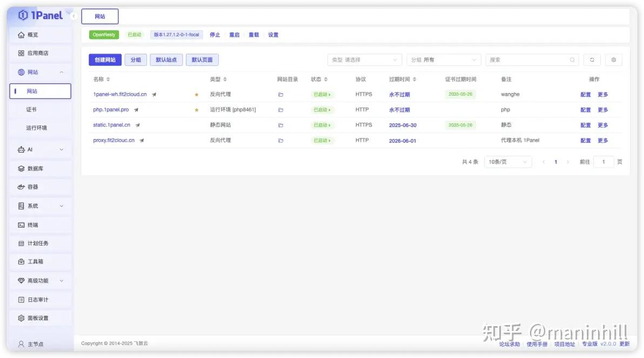Open 数据库 database section
This screenshot has width=644, height=358.
pyautogui.click(x=40, y=169)
